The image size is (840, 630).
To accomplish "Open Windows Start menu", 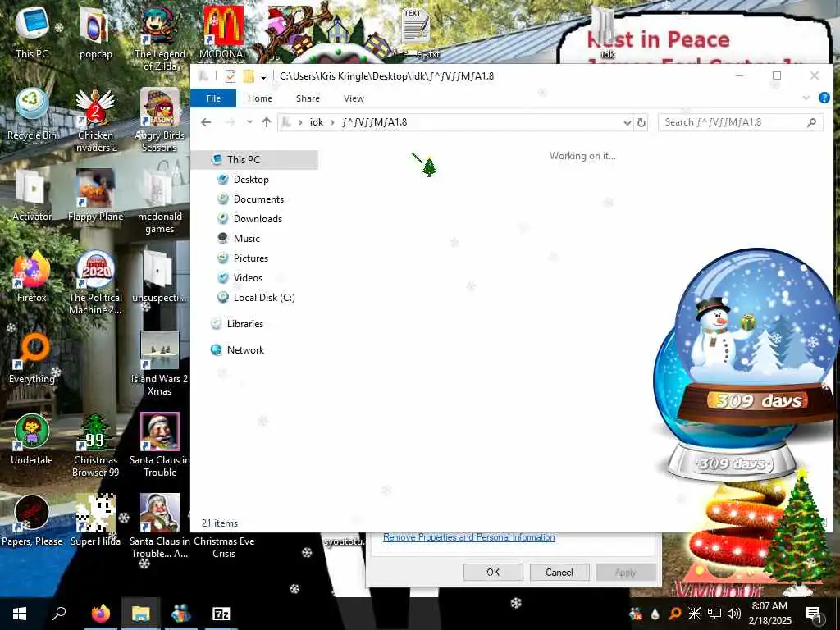I will [x=20, y=614].
